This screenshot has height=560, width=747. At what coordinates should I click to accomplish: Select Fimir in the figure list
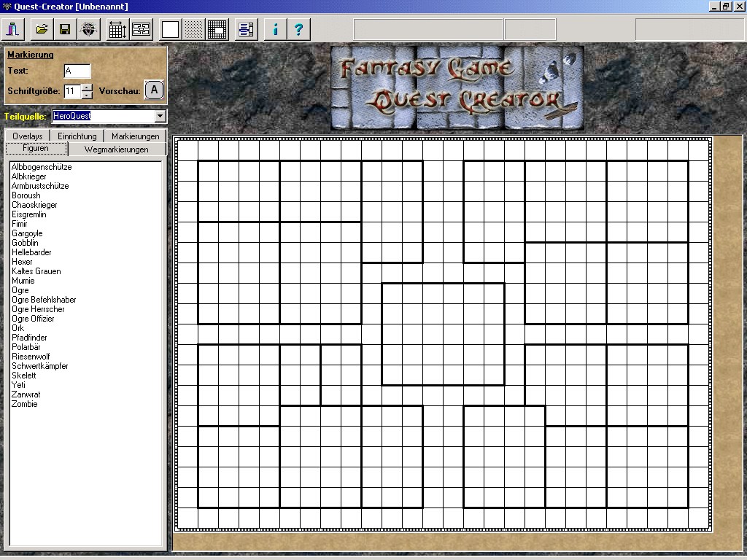20,224
